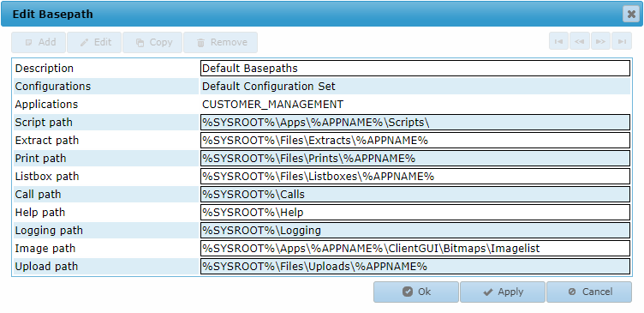Click the Edit toolbar button

tap(94, 42)
